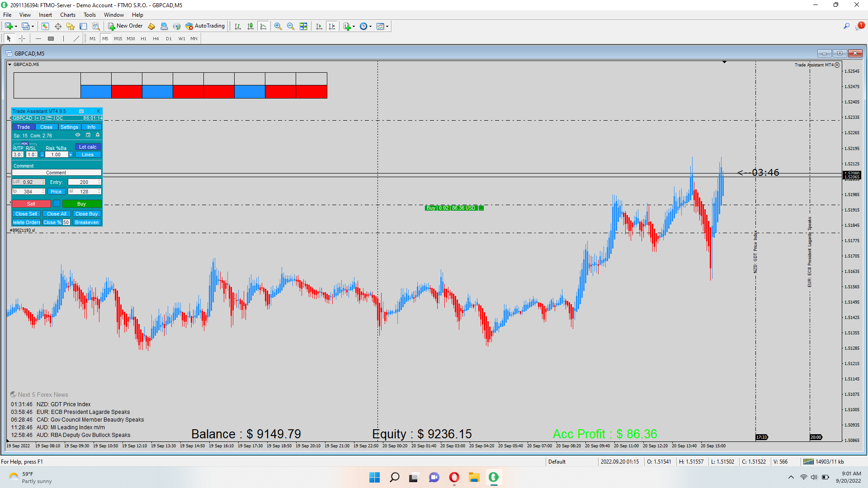Open the GBPCAD symbol selector in Trade Assistant
This screenshot has width=868, height=488.
(x=23, y=118)
